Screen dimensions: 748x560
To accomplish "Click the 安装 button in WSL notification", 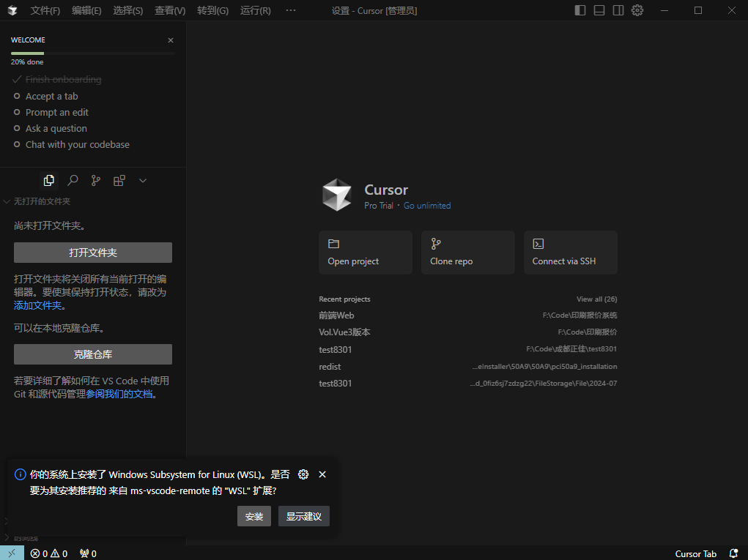I will 254,517.
